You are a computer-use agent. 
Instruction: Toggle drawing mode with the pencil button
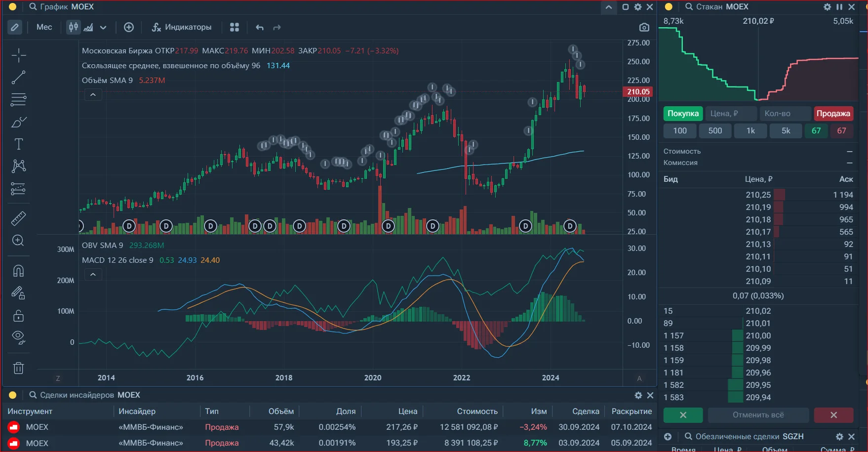[15, 27]
